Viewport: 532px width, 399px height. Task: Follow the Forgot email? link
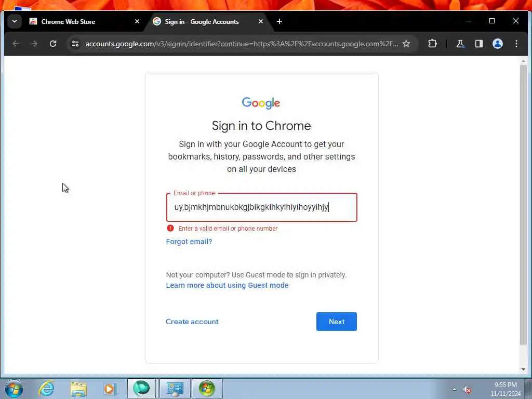(x=189, y=242)
